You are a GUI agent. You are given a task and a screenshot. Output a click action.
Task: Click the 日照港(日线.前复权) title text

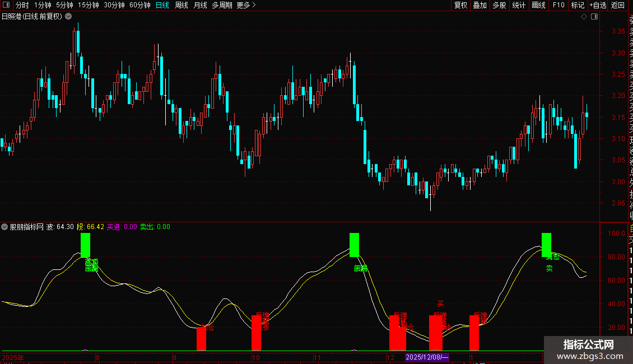(32, 17)
